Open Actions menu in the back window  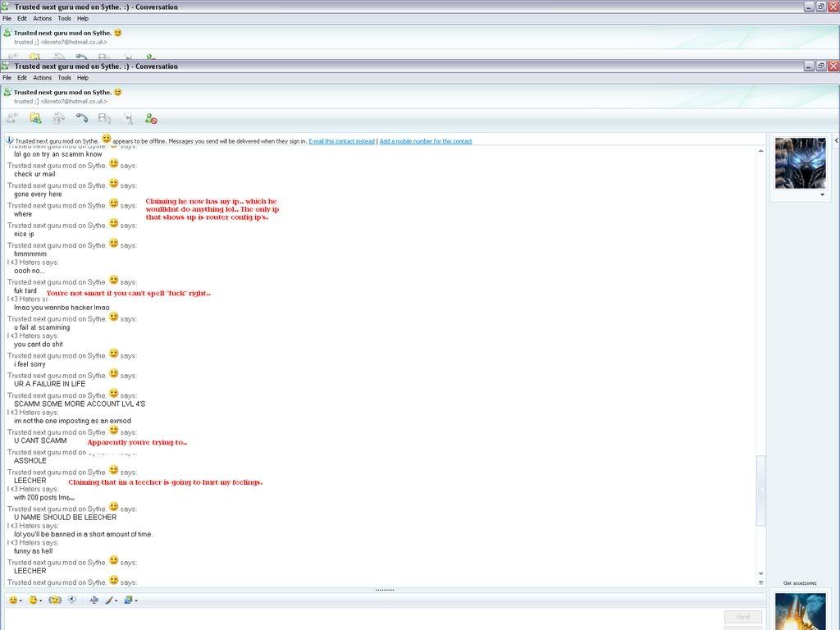coord(43,18)
